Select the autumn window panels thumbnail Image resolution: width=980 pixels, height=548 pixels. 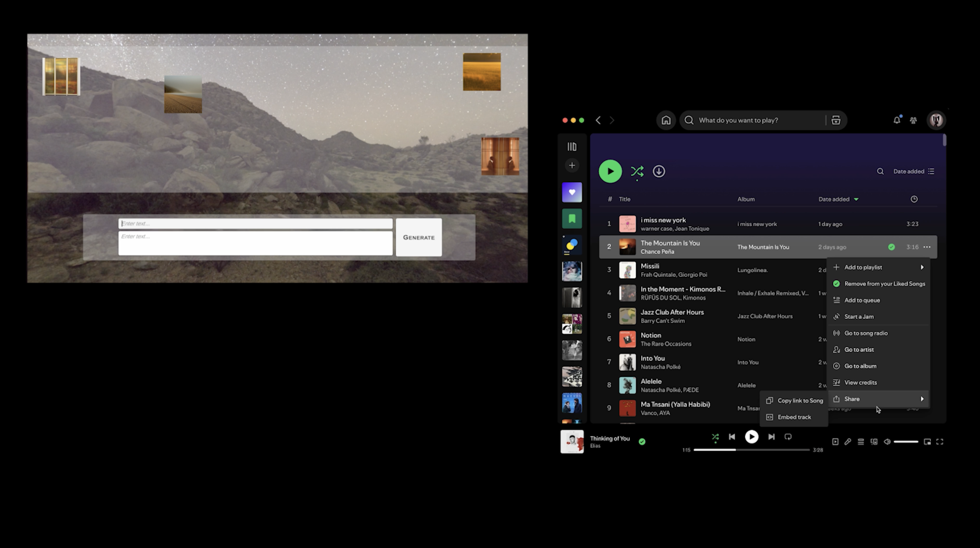61,77
